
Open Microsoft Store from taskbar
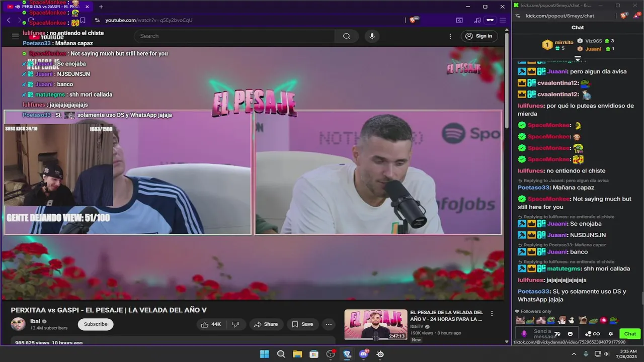[314, 354]
